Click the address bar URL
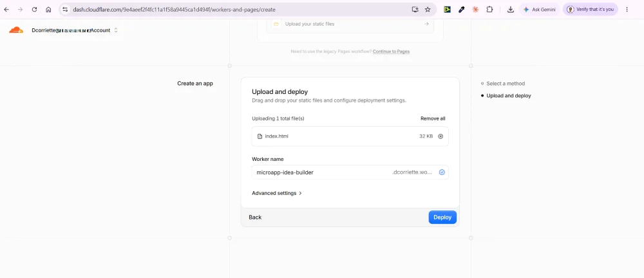Screen dimensions: 644x278 [x=175, y=10]
